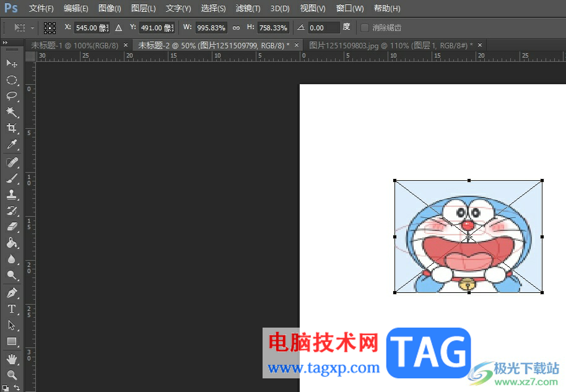
Task: Open the 3D(D) menu
Action: (280, 8)
